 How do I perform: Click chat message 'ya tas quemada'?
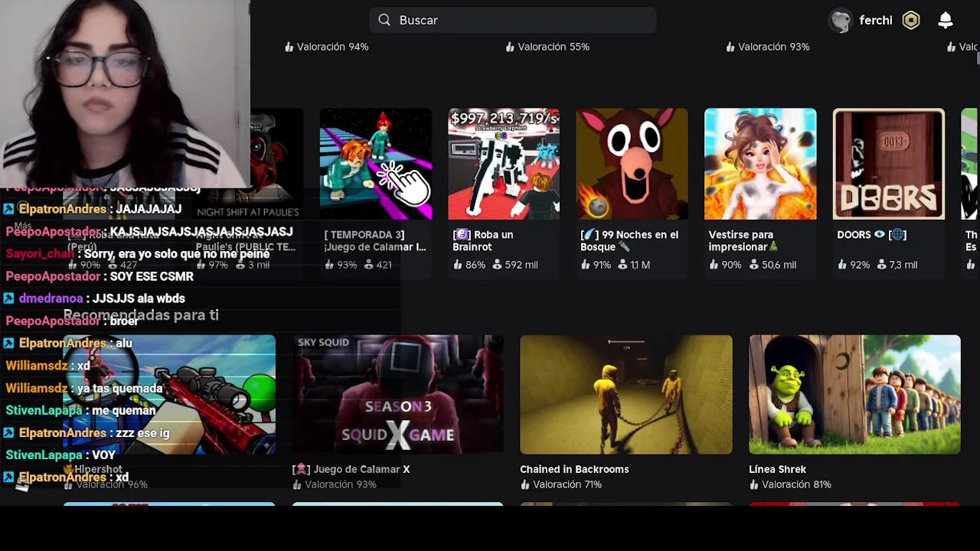pyautogui.click(x=119, y=388)
